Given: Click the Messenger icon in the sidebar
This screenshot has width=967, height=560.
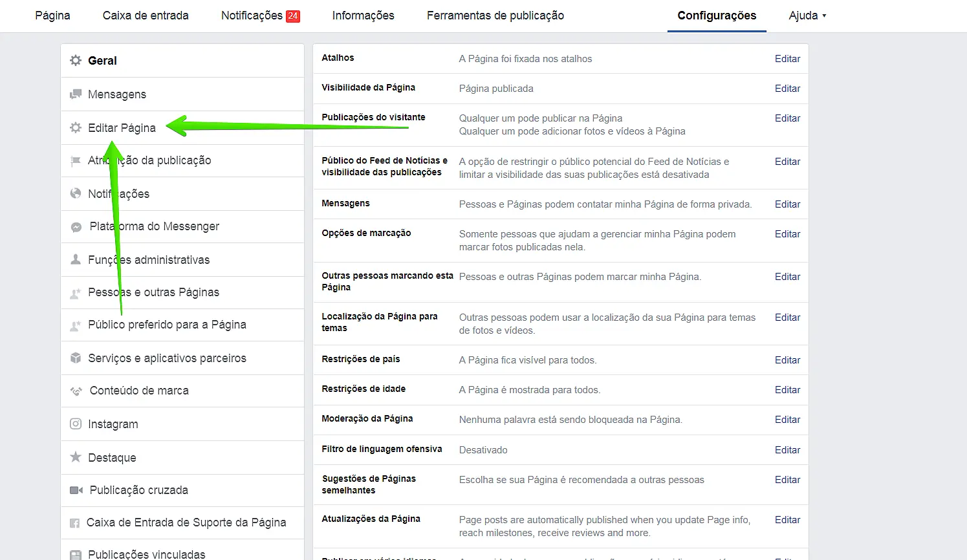Looking at the screenshot, I should click(76, 227).
